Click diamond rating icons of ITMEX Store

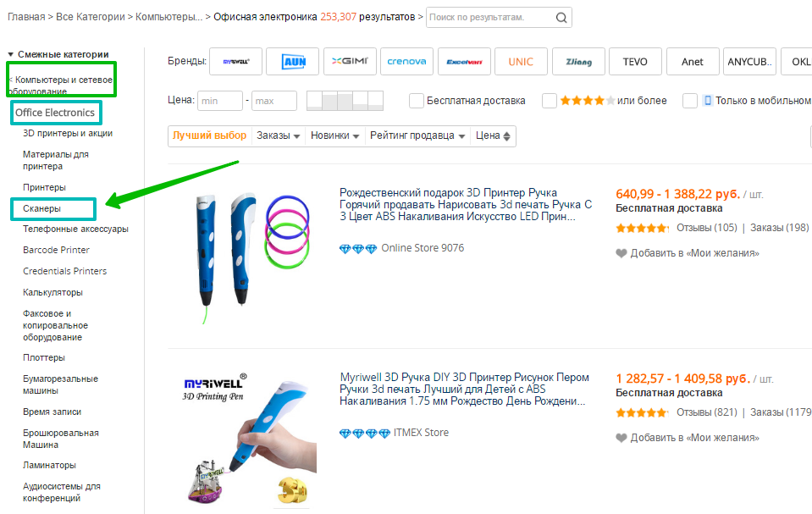(x=364, y=433)
